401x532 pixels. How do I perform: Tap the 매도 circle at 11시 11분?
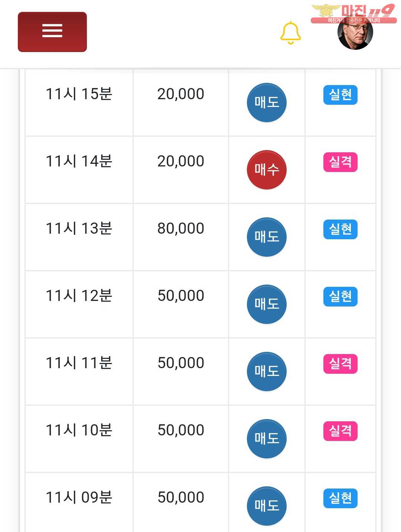(267, 371)
